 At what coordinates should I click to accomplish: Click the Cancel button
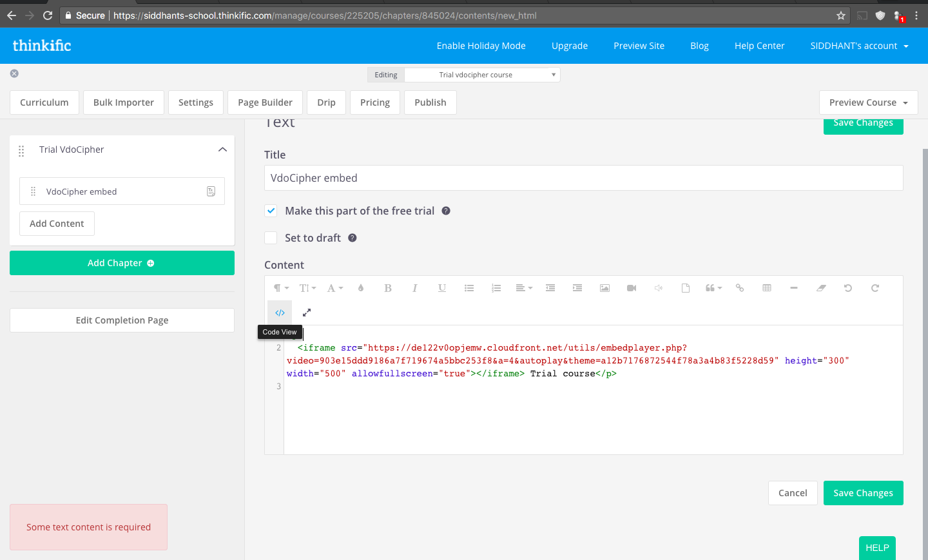tap(793, 493)
